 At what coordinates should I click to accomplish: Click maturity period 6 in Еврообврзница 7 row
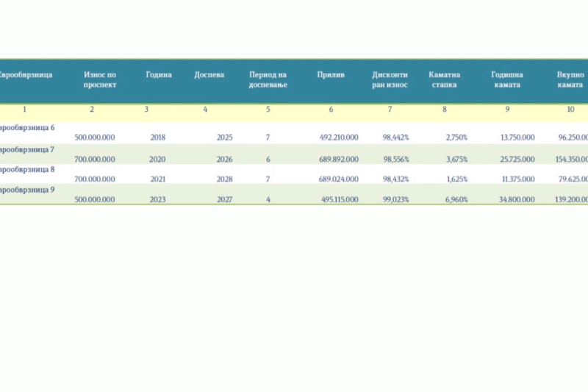(268, 160)
